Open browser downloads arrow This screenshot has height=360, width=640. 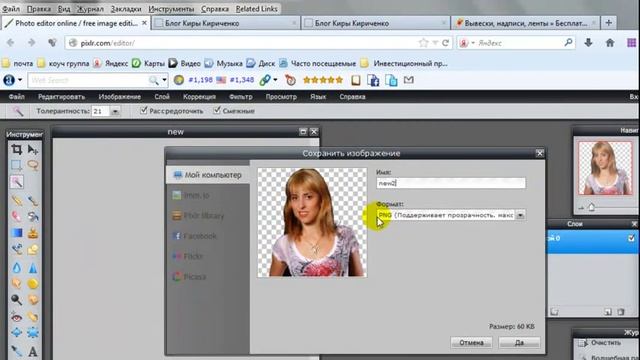tap(588, 43)
